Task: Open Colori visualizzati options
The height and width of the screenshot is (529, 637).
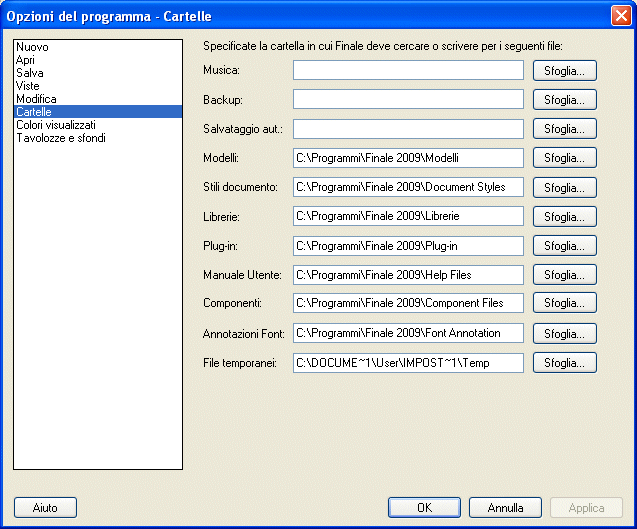Action: (98, 125)
